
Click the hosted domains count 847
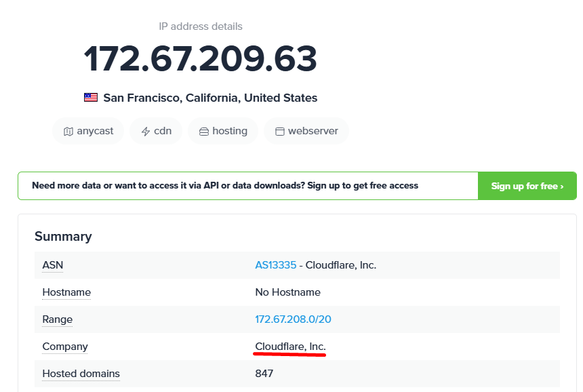point(264,374)
